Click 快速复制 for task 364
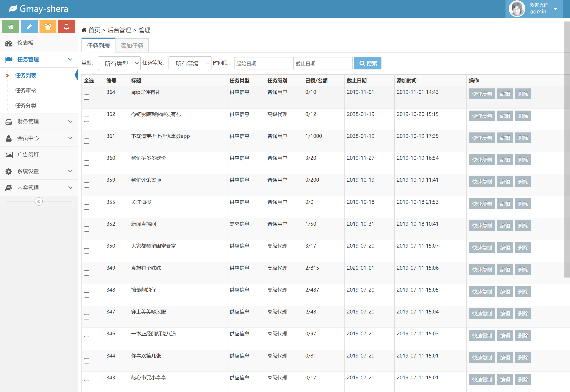570x392 pixels. (x=482, y=94)
